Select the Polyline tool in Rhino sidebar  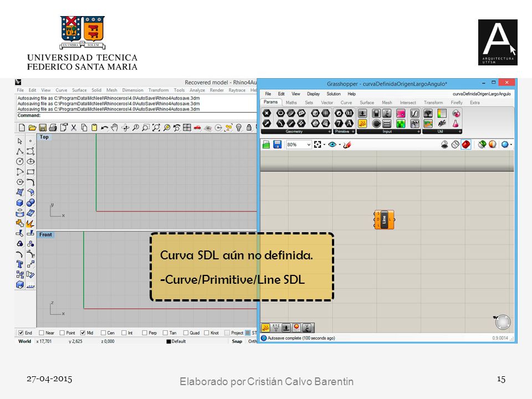click(x=20, y=151)
